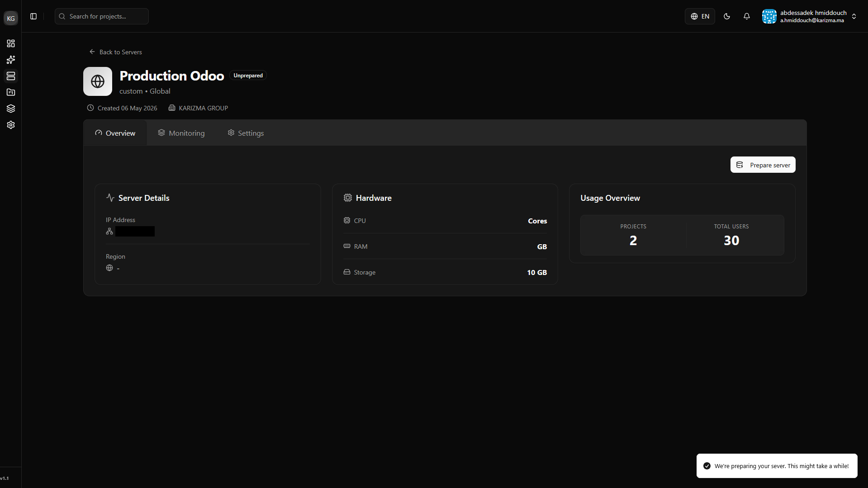Click the Unprepared status badge
The height and width of the screenshot is (488, 868).
pyautogui.click(x=248, y=76)
